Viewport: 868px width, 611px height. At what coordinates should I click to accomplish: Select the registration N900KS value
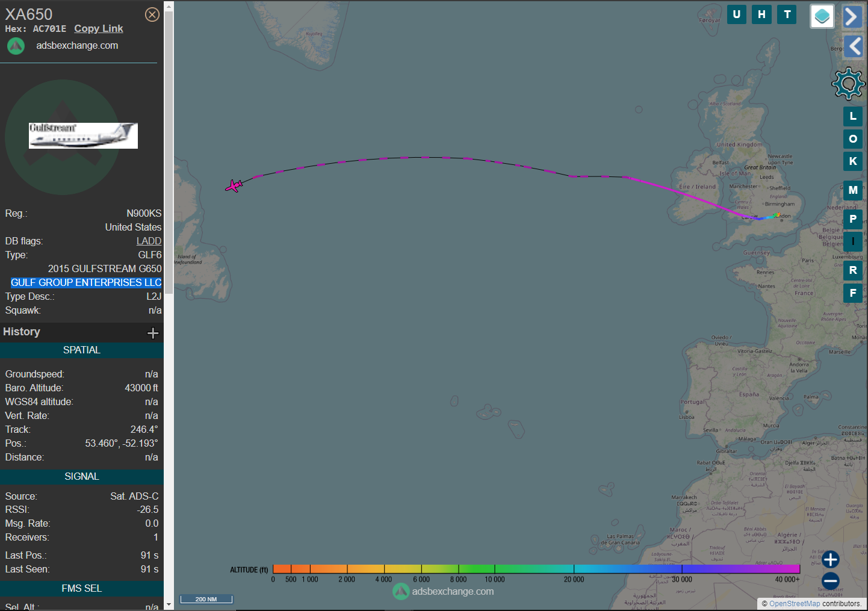point(144,213)
